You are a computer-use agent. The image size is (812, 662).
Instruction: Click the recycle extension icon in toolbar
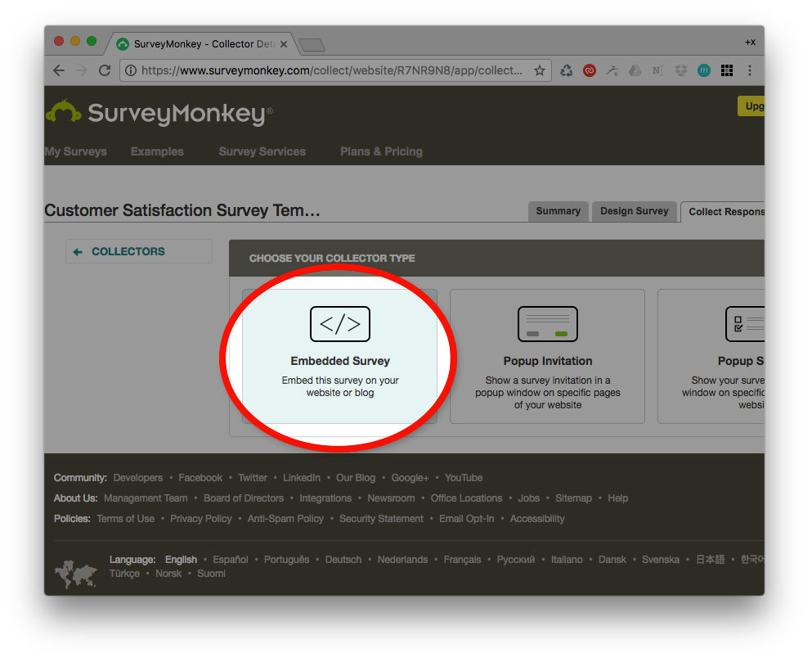coord(567,70)
